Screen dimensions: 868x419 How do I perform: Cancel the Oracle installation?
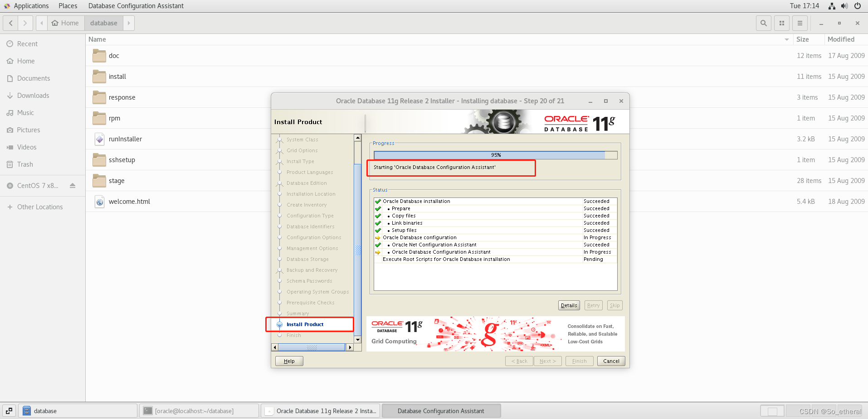[611, 361]
